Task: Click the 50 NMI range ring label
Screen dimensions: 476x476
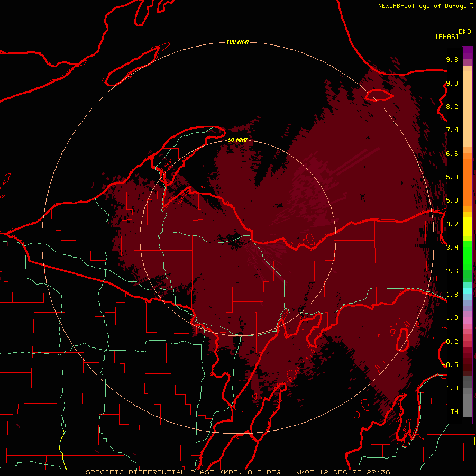Action: click(237, 140)
